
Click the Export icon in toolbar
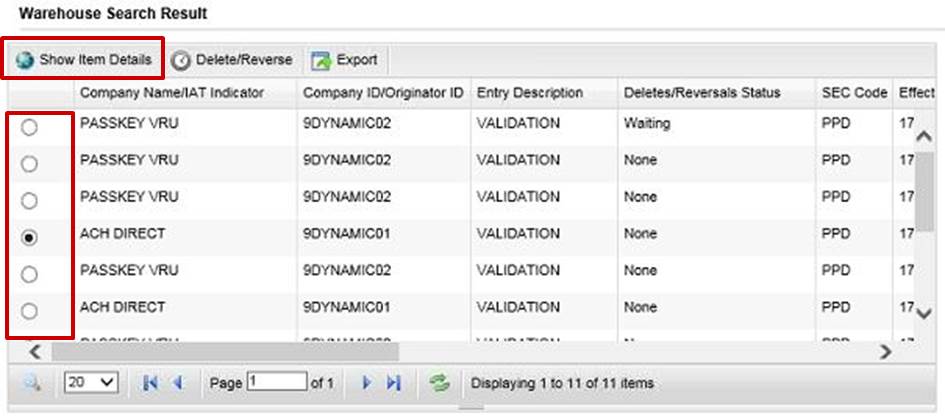tap(321, 60)
